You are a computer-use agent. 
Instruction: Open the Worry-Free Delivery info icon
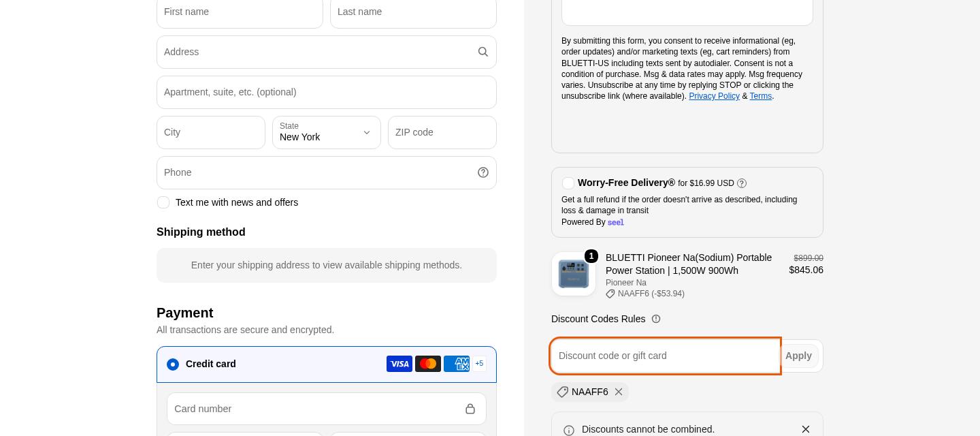tap(742, 183)
